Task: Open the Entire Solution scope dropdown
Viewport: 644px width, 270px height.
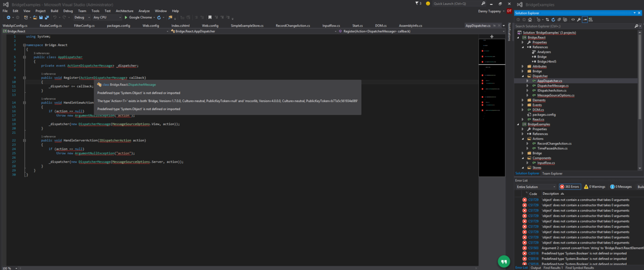Action: 536,187
